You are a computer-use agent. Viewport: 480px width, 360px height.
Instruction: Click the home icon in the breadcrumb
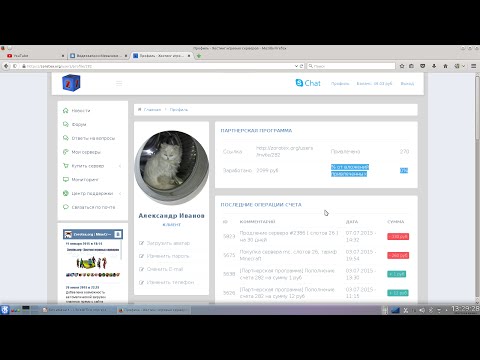coord(140,110)
